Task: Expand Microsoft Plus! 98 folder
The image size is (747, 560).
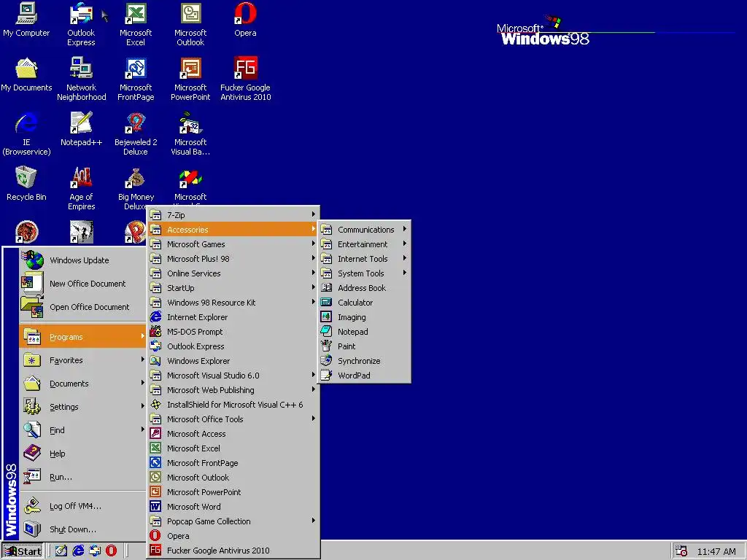Action: 233,259
